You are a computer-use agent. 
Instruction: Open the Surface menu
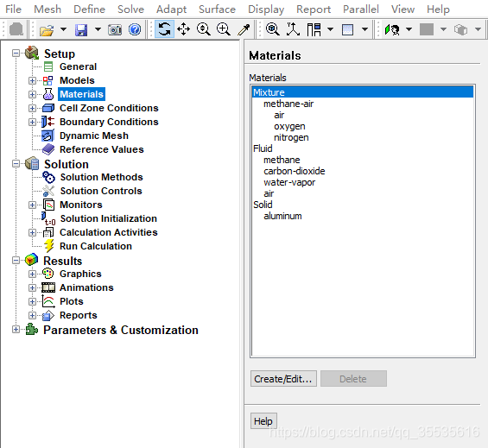[218, 9]
